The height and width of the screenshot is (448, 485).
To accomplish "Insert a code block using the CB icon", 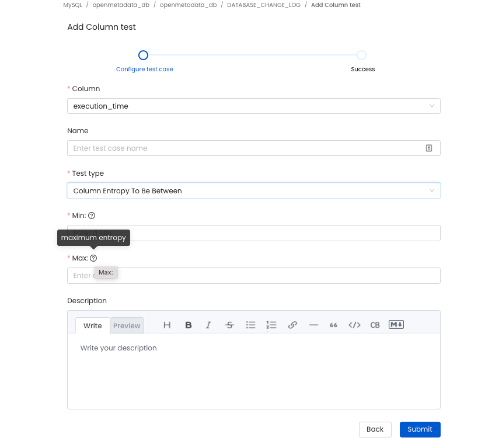I will tap(375, 325).
